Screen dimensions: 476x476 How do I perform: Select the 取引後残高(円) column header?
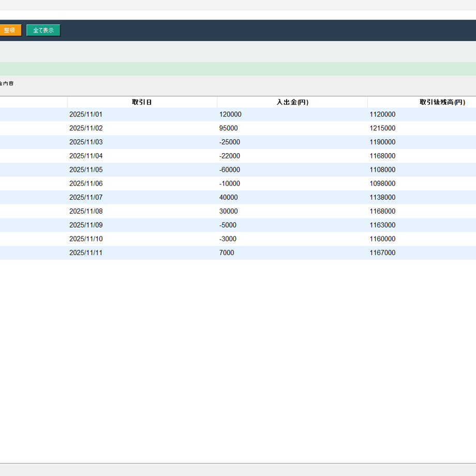point(442,102)
